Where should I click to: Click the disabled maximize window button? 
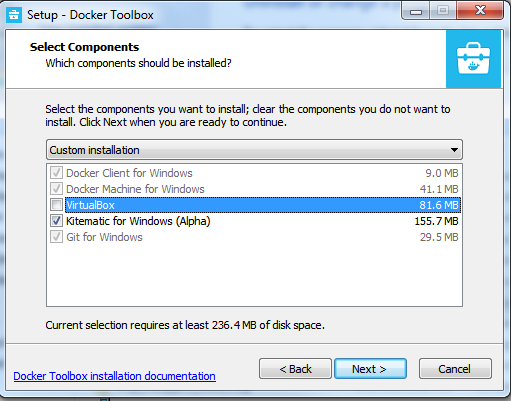point(443,11)
